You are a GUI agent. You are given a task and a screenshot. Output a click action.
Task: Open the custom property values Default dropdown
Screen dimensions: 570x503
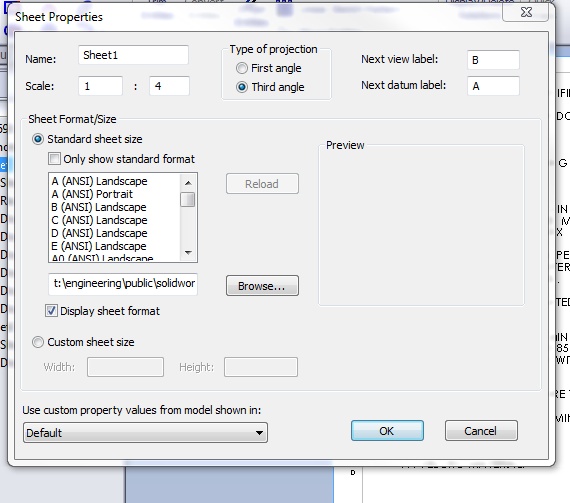pyautogui.click(x=145, y=432)
